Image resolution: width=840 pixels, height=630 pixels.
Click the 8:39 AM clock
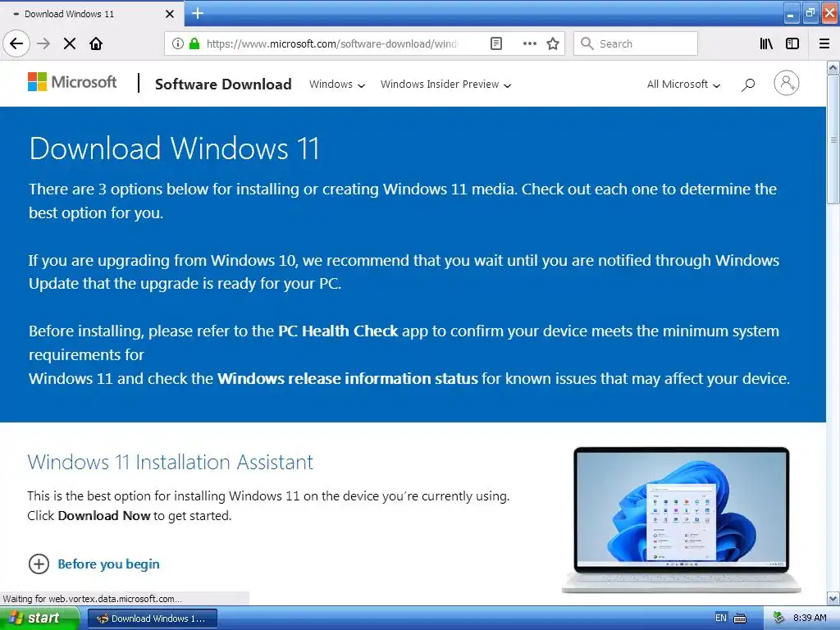(810, 618)
